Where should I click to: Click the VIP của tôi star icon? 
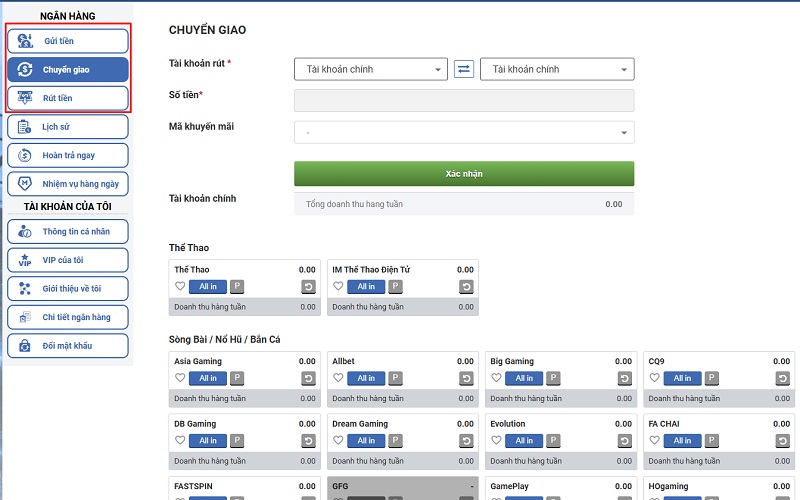[x=24, y=260]
